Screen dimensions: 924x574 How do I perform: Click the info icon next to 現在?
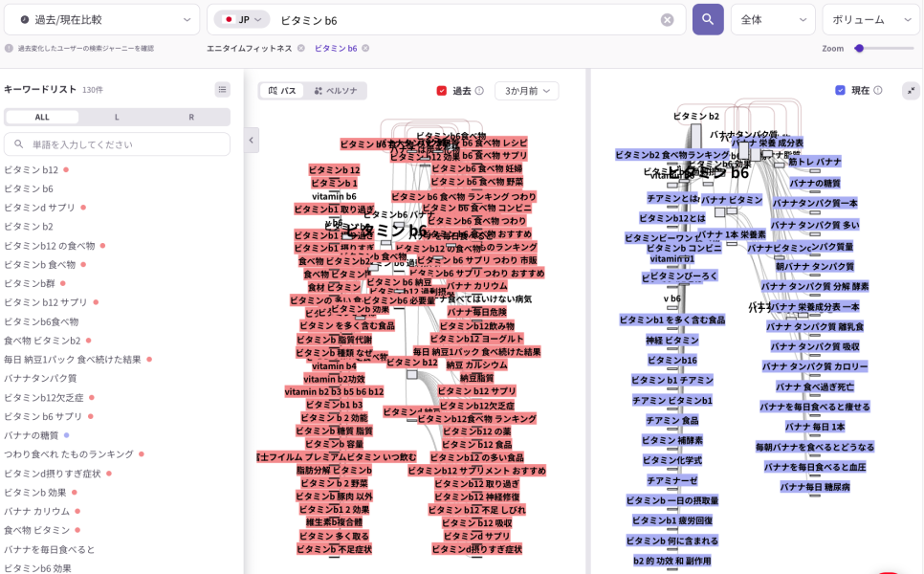coord(878,91)
